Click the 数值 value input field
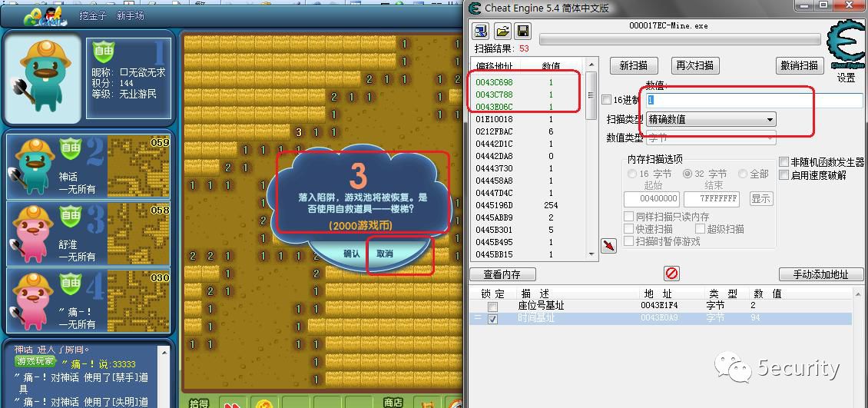Viewport: 868px width, 408px height. tap(754, 100)
